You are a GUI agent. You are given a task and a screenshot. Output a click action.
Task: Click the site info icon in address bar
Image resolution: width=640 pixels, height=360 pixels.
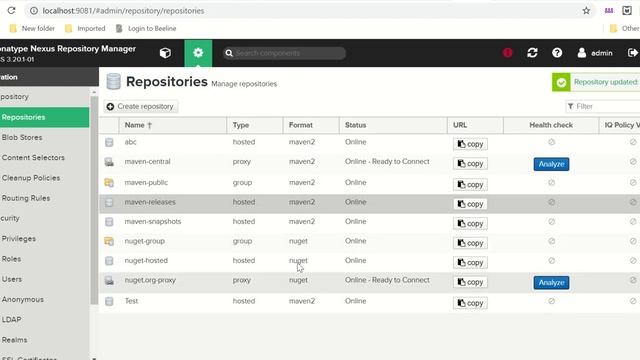(x=34, y=11)
